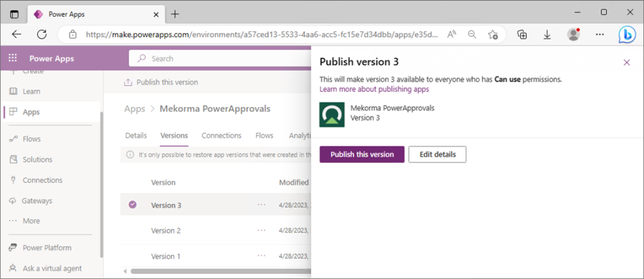The image size is (644, 279).
Task: Close the Power Apps browser tab
Action: tap(156, 14)
